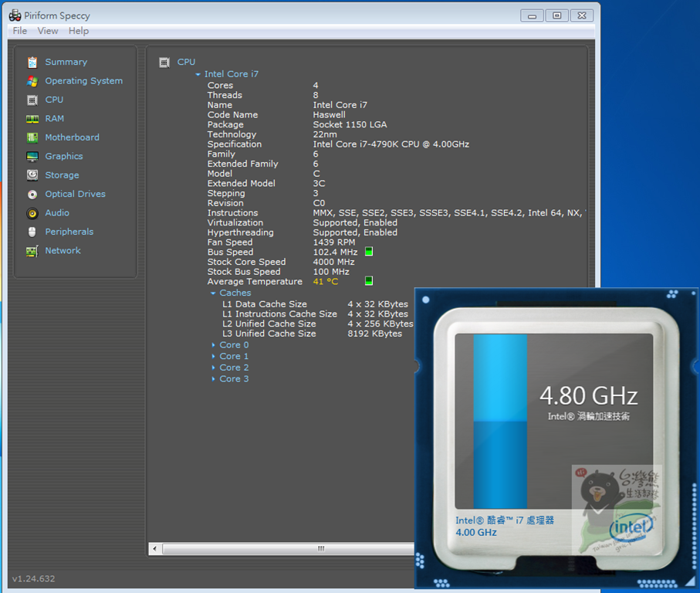Open the Audio section

point(57,212)
